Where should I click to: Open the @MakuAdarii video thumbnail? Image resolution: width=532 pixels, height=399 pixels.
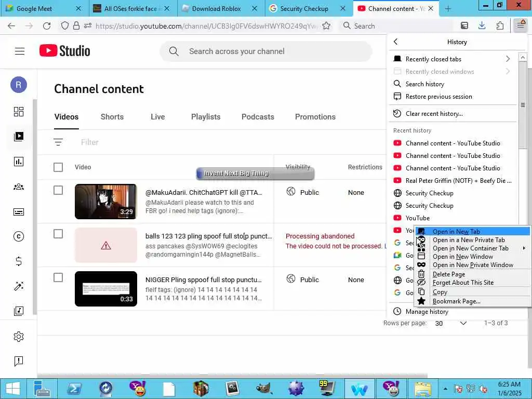(105, 202)
